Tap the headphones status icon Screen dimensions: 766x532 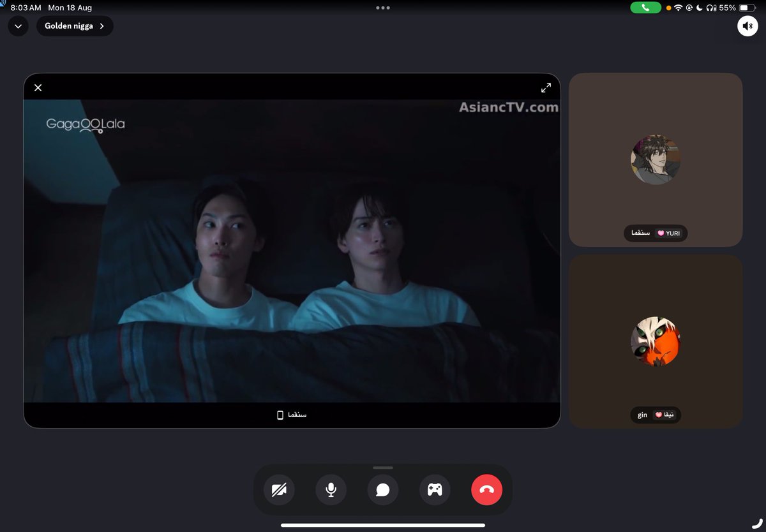coord(711,8)
